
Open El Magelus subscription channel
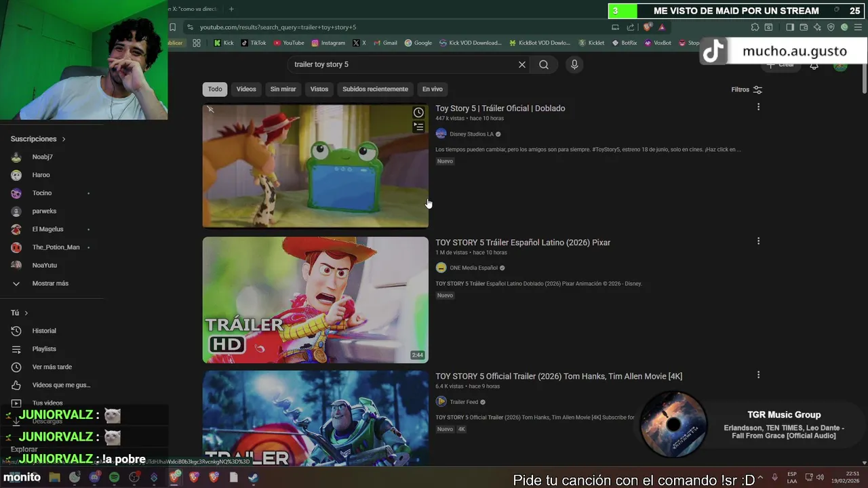47,229
